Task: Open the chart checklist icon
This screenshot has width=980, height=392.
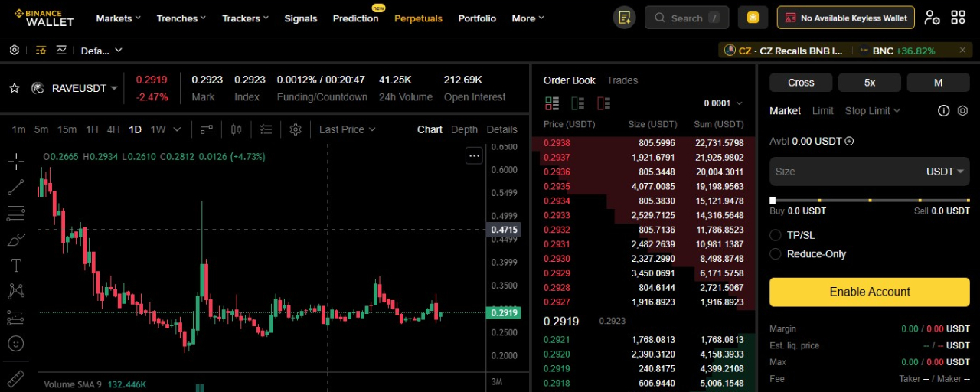Action: coord(266,129)
